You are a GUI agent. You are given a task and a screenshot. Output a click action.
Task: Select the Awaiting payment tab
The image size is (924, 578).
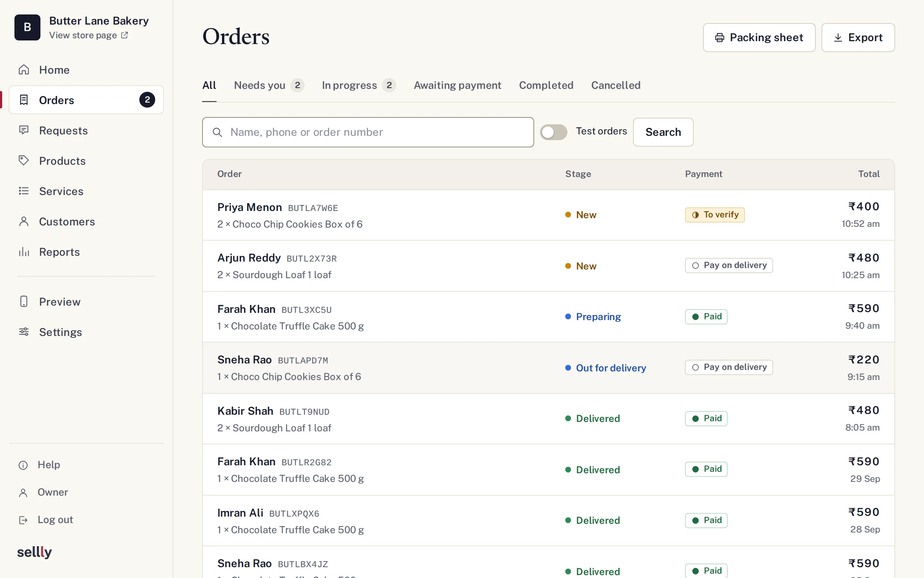(x=457, y=85)
